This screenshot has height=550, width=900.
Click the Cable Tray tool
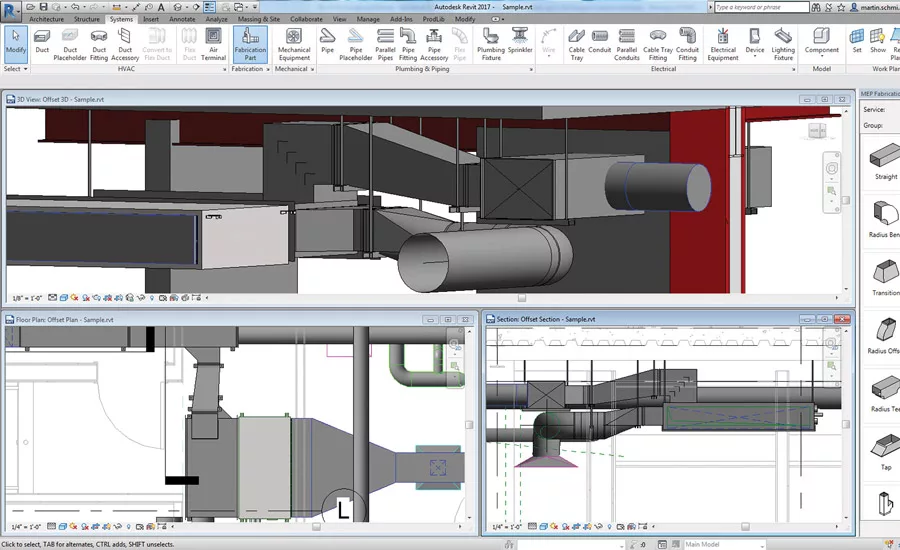coord(576,44)
